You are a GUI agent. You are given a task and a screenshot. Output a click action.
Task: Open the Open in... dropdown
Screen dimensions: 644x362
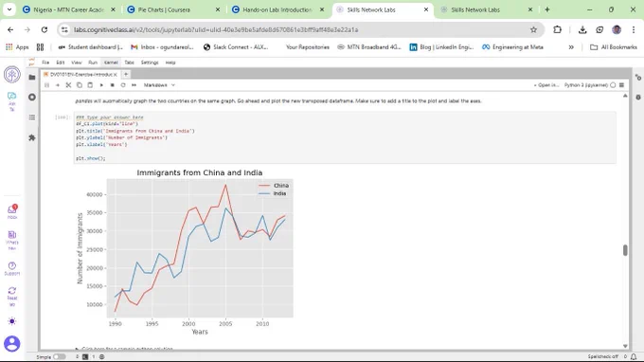(546, 85)
